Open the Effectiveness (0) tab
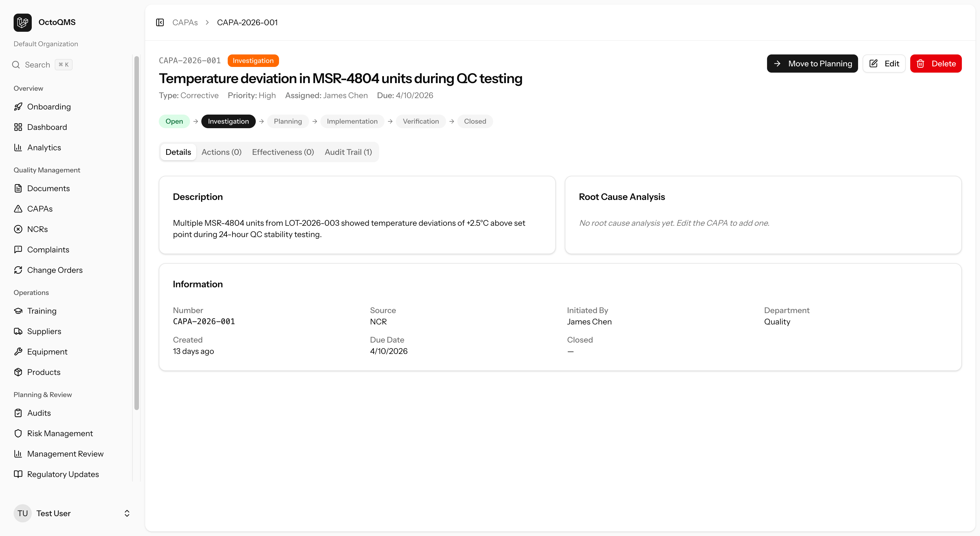980x536 pixels. [283, 152]
